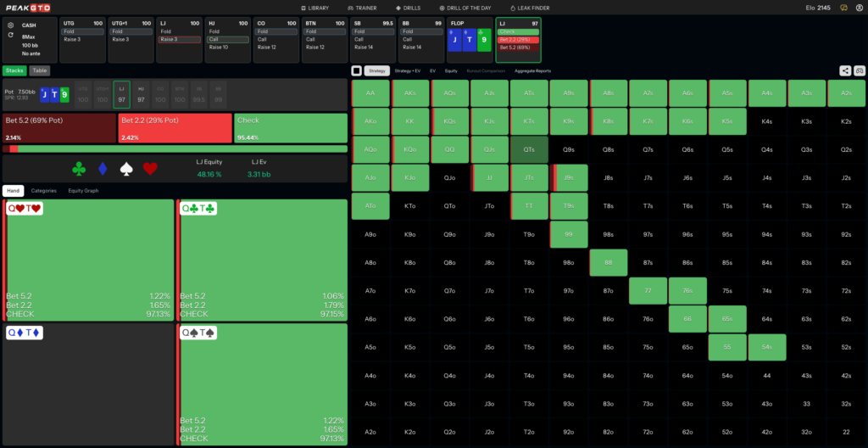This screenshot has height=448, width=868.
Task: Filter by the blue diamonds suit icon
Action: pyautogui.click(x=103, y=169)
